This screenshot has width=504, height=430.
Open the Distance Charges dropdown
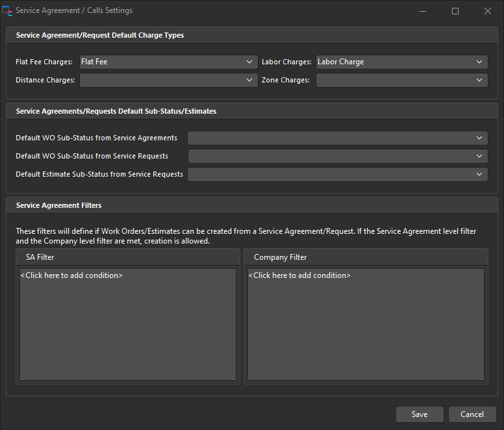click(250, 81)
